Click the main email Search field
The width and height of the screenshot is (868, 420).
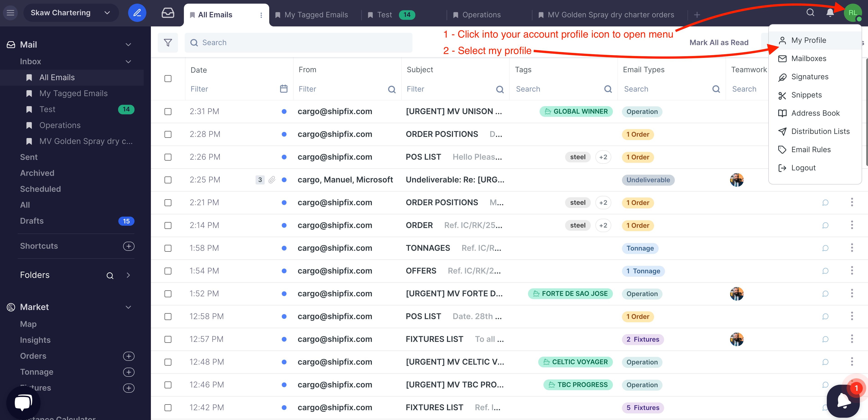[x=298, y=43]
